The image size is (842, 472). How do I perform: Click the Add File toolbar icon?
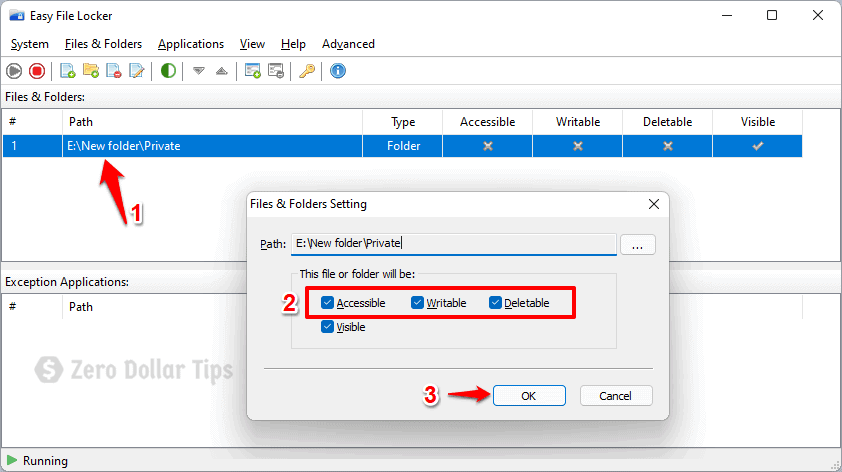(68, 71)
